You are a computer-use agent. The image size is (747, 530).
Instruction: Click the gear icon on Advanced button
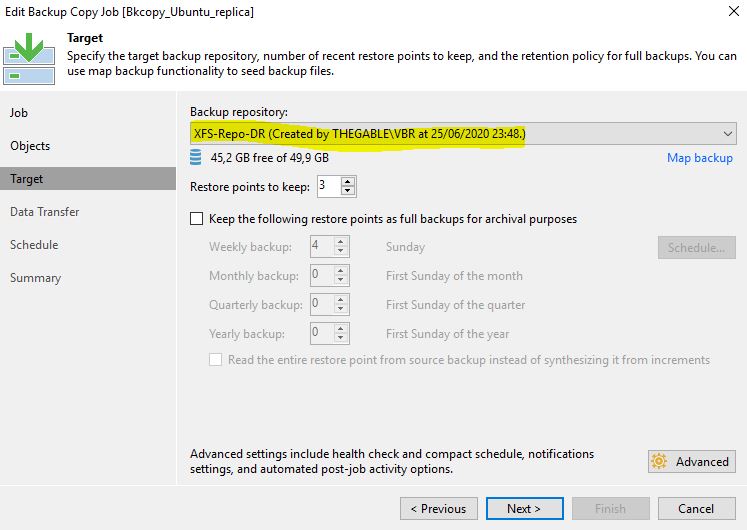[x=659, y=461]
